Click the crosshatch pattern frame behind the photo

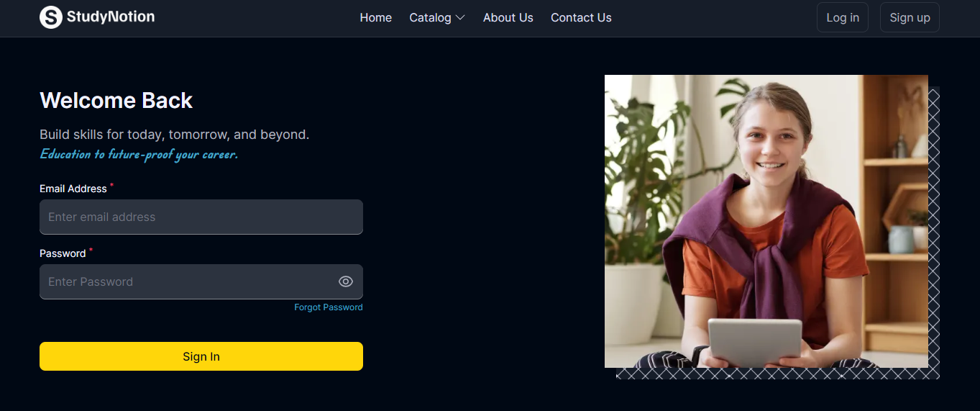coord(934,230)
